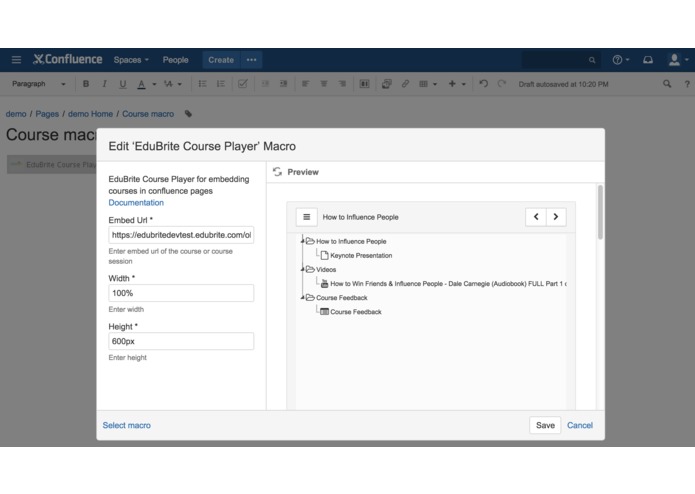Cancel the macro dialog
This screenshot has height=494, width=695.
point(580,425)
